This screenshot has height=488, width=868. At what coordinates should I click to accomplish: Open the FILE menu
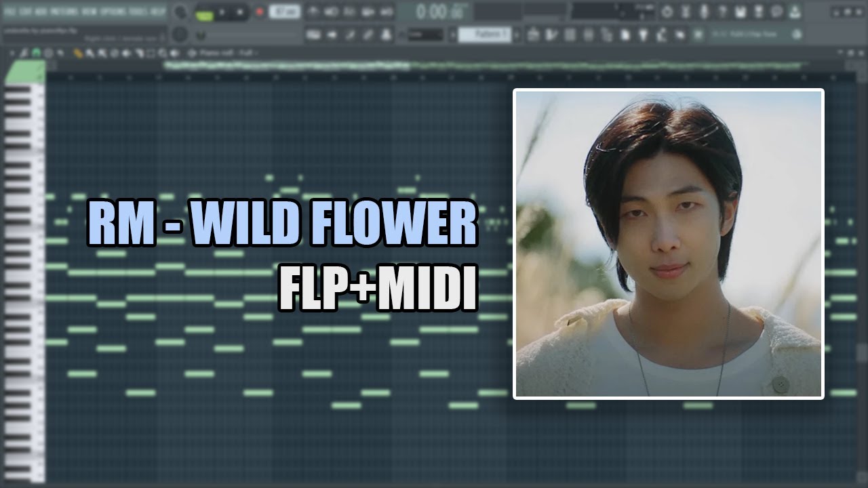click(9, 12)
